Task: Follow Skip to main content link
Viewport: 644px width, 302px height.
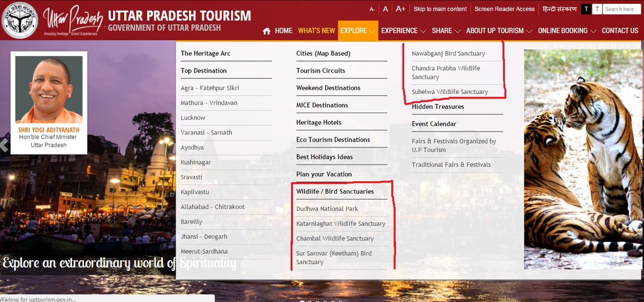Action: [x=440, y=9]
